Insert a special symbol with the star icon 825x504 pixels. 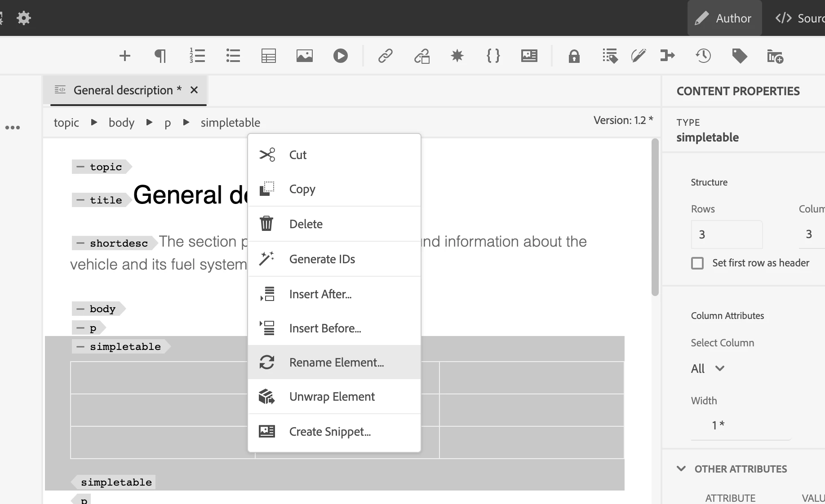pyautogui.click(x=457, y=56)
